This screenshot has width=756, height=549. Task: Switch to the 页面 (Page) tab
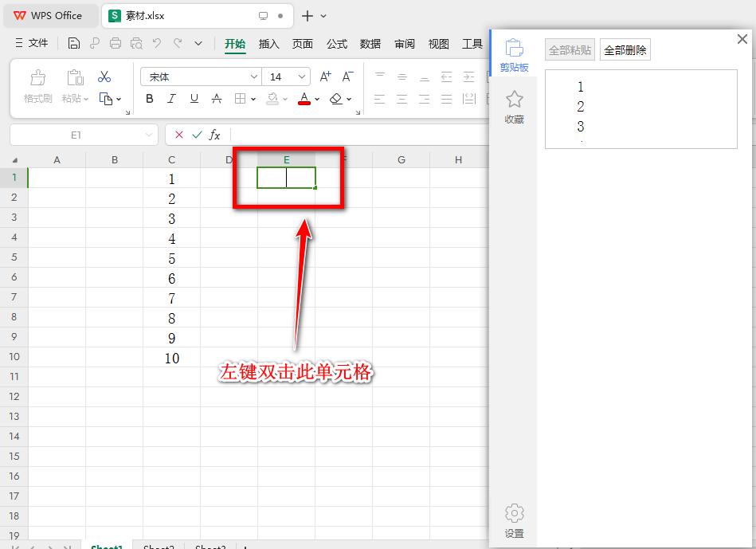302,44
